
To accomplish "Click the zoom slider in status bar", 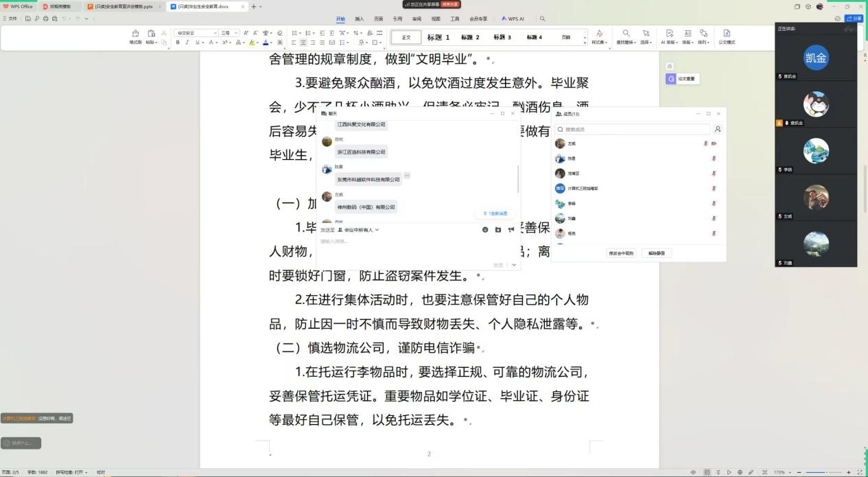I will 826,472.
